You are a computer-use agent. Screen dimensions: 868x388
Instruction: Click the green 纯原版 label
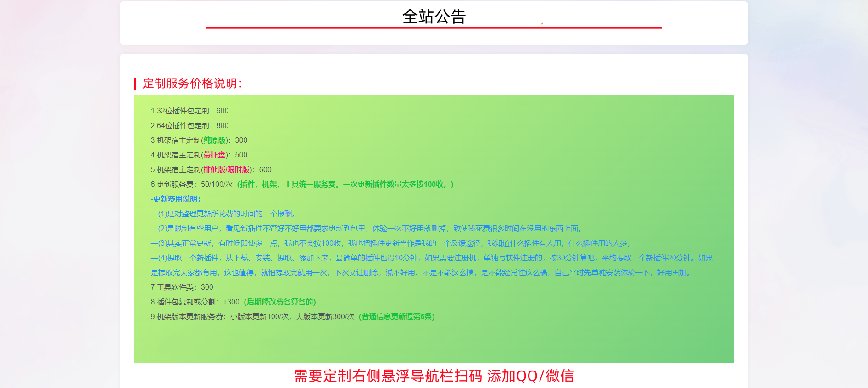(214, 141)
